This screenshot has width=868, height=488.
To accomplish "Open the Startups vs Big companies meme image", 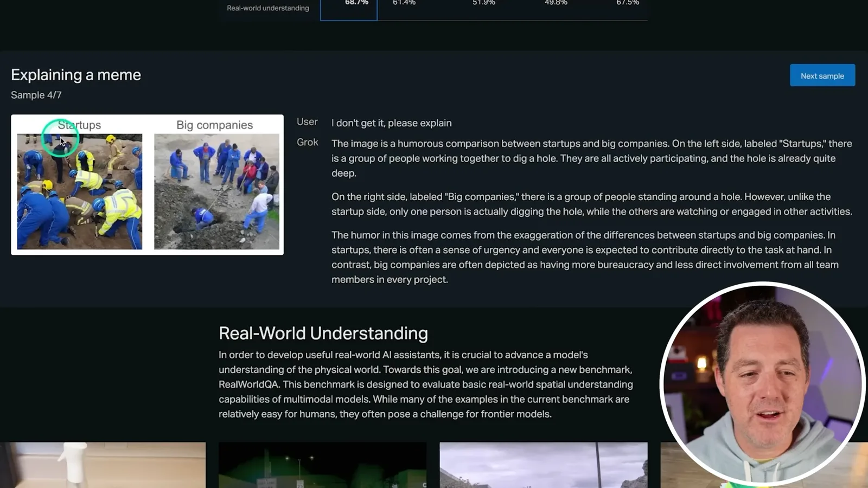I will pos(147,184).
